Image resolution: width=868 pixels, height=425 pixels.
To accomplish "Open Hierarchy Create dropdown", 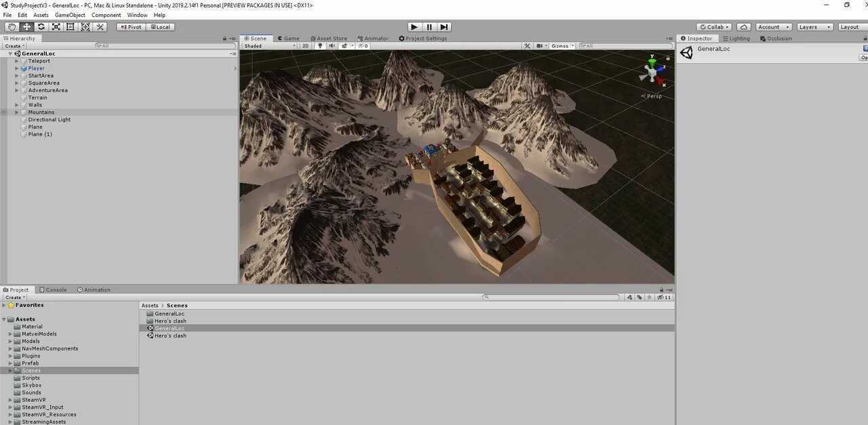I will coord(15,46).
